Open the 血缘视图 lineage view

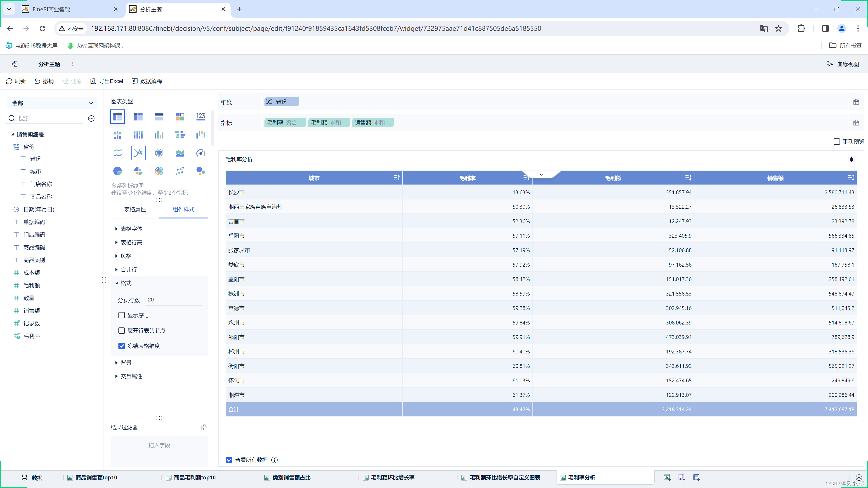click(x=843, y=64)
